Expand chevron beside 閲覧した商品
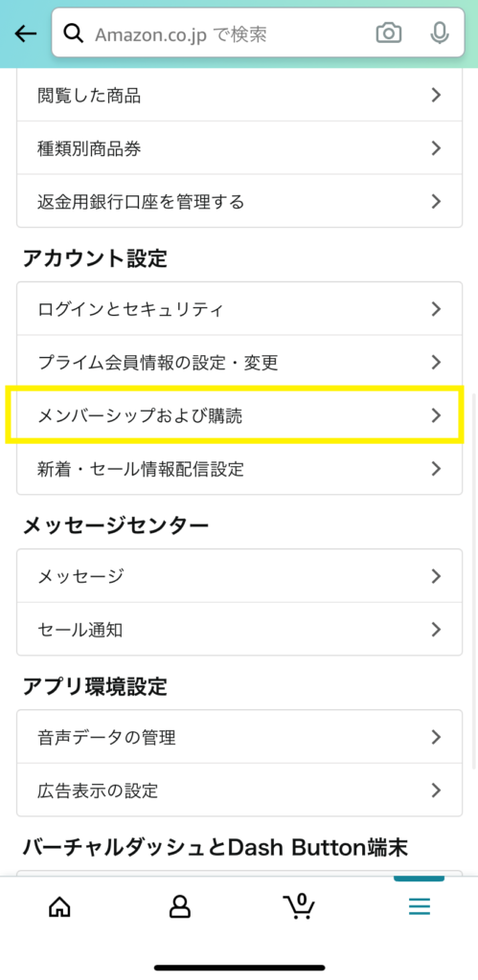 pos(437,95)
